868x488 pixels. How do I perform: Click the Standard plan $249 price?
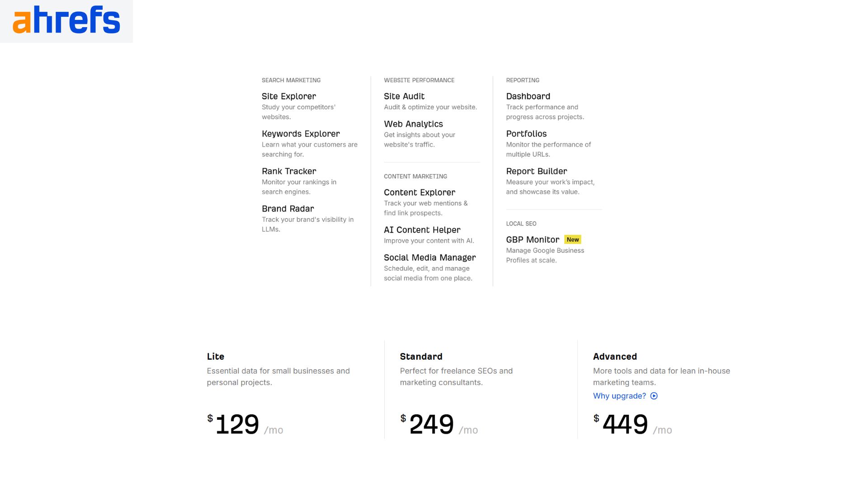[431, 424]
